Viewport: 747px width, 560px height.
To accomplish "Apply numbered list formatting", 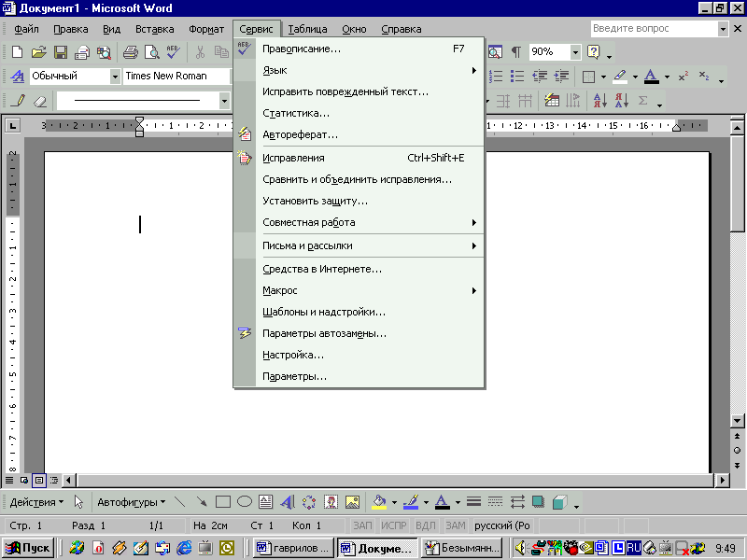I will (x=496, y=77).
